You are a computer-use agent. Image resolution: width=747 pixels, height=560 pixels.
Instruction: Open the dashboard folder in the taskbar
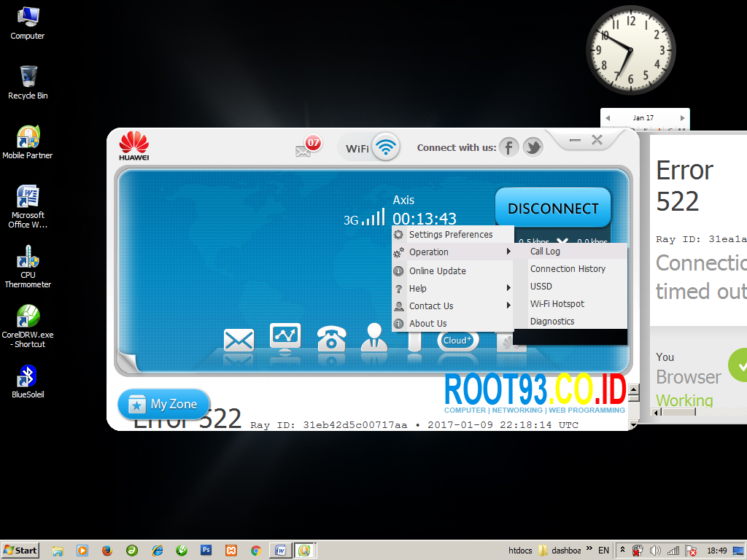point(560,551)
